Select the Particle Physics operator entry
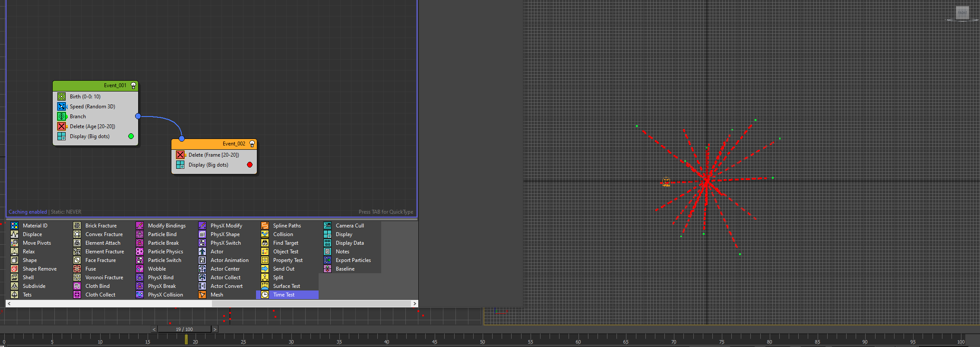Screen dimensions: 980x347 (165, 252)
